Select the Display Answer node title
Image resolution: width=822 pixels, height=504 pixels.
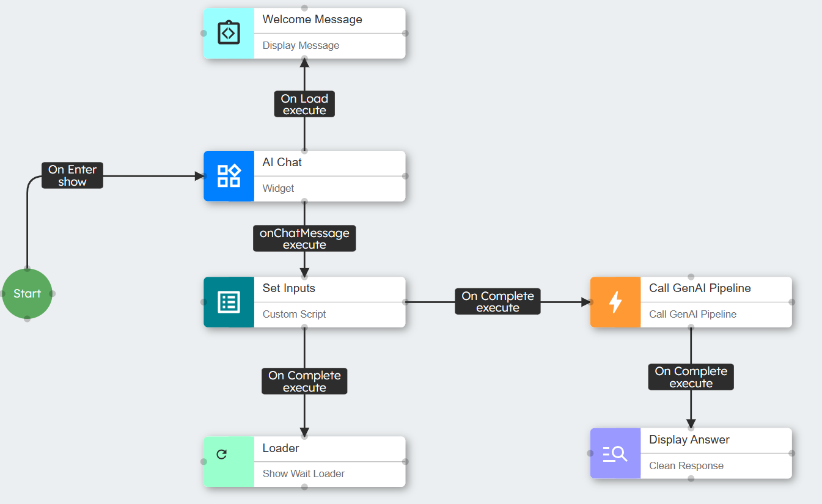[x=689, y=440]
